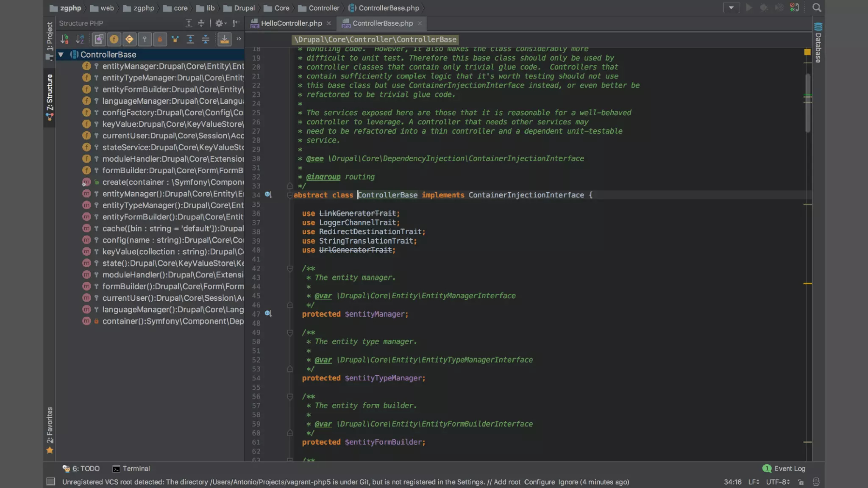Click Add root link in status bar
The image size is (868, 488).
click(507, 482)
